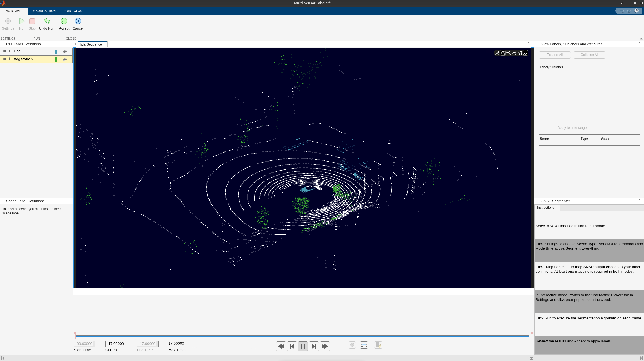Screen dimensions: 644x361
Task: Click the Apply to time range button
Action: pyautogui.click(x=572, y=128)
